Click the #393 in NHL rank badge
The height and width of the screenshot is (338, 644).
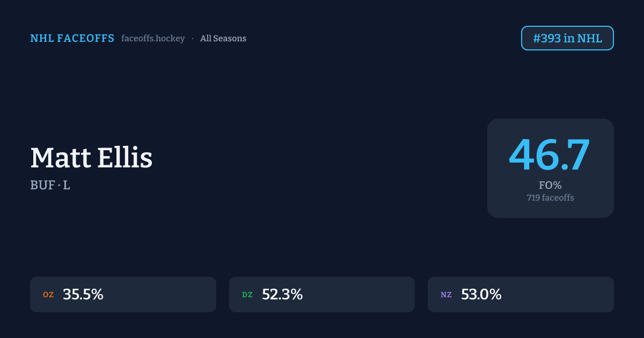coord(567,39)
